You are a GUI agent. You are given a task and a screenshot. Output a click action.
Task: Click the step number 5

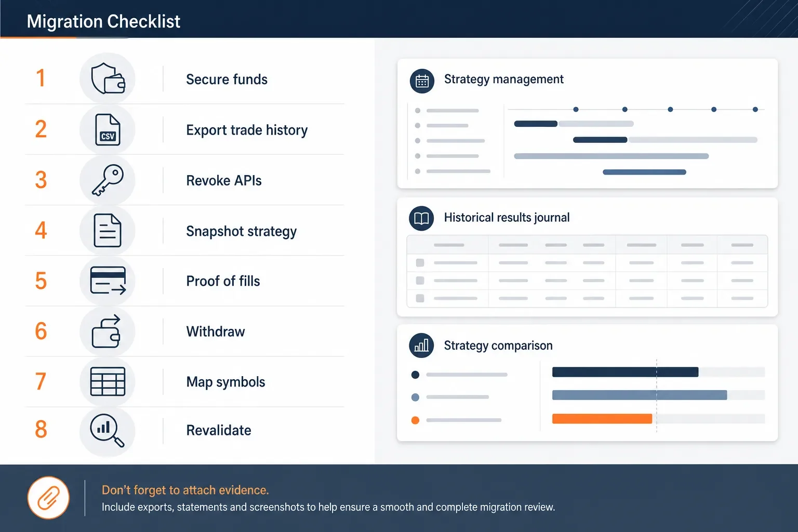tap(41, 281)
